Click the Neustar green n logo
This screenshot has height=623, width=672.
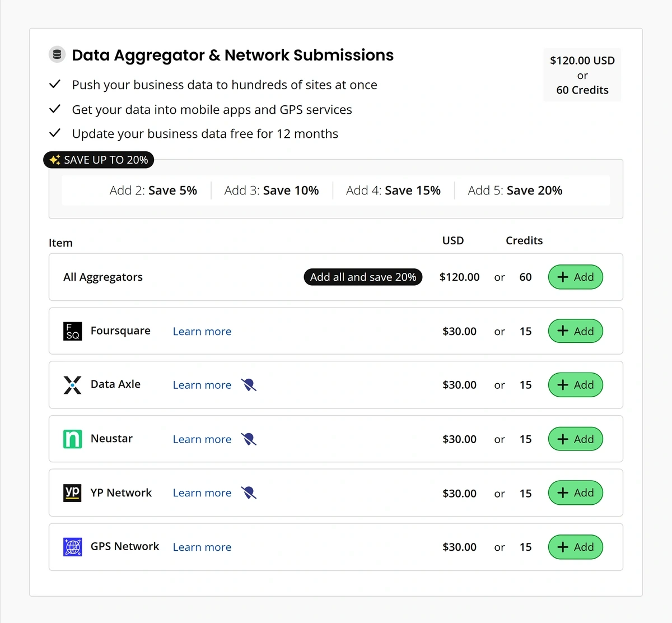[x=73, y=439]
